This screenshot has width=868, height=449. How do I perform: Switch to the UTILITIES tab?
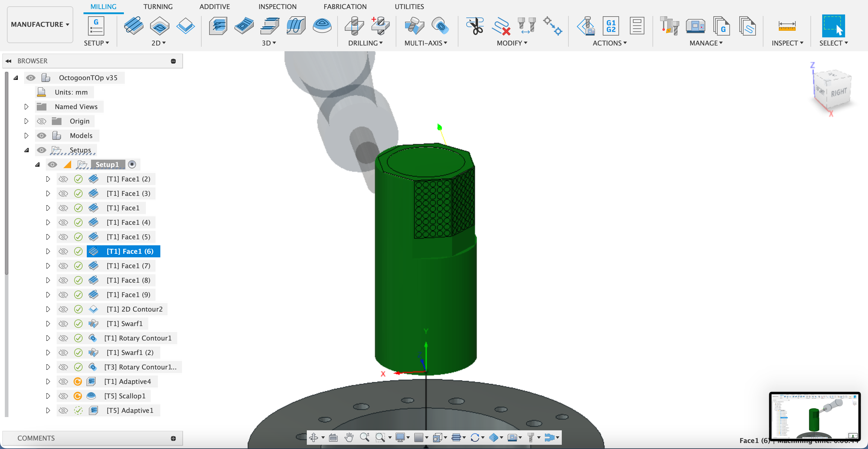(409, 7)
